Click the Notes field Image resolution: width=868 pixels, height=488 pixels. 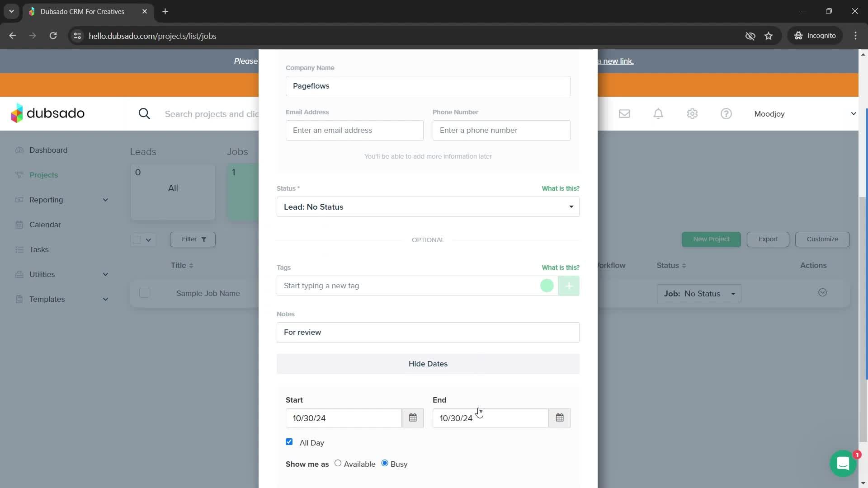428,333
